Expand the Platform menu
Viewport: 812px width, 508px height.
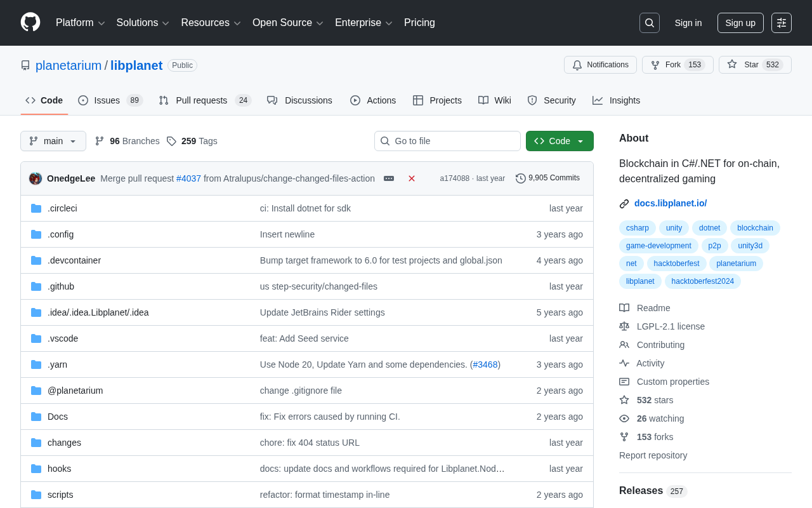[81, 23]
